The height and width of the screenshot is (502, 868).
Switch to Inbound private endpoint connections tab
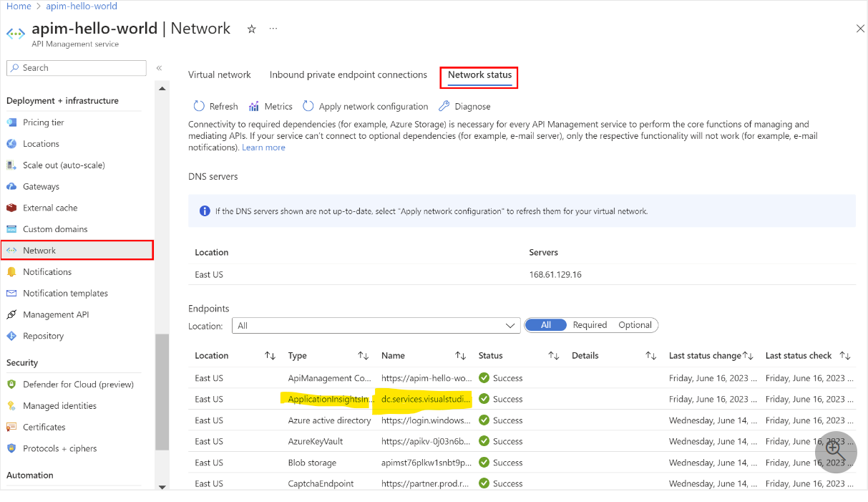(348, 74)
